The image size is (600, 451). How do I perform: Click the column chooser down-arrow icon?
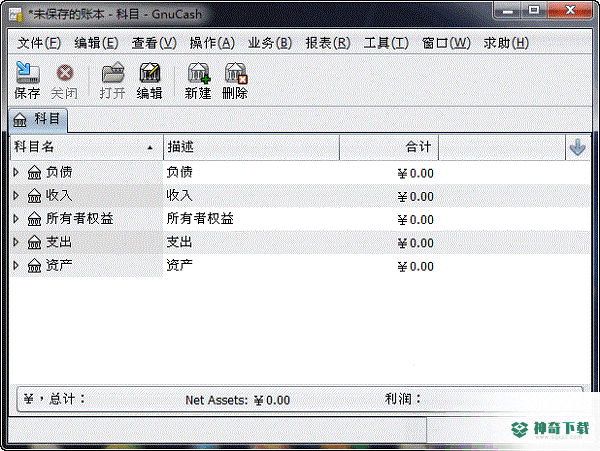(x=577, y=147)
